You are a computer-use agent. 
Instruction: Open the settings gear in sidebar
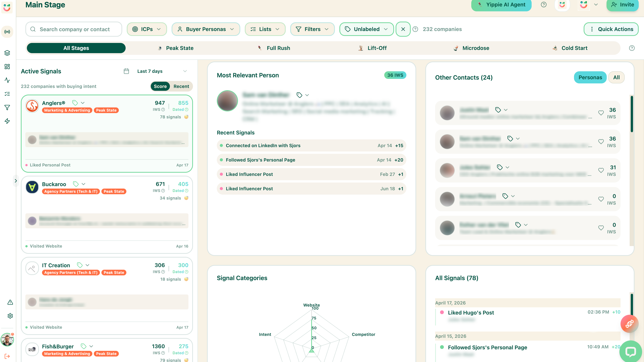(10, 316)
